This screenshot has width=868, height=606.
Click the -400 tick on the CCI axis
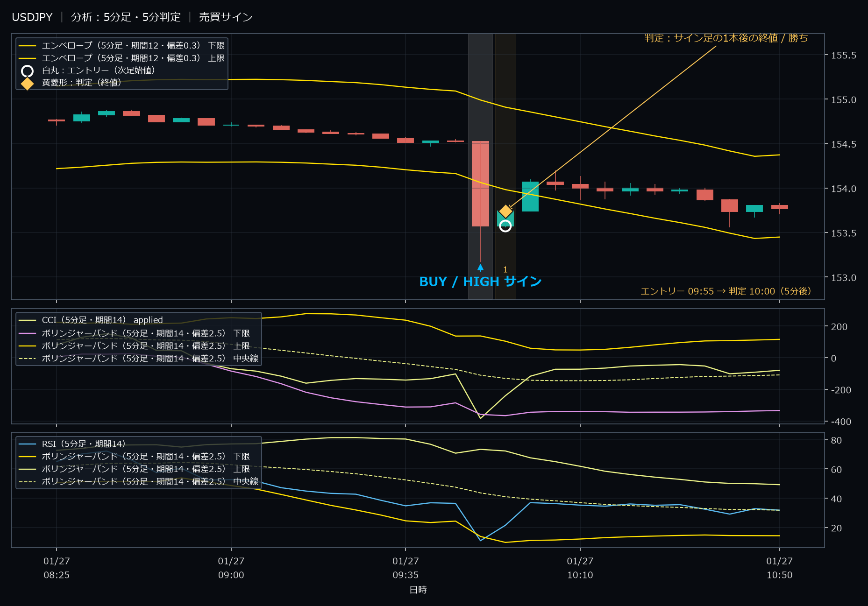(841, 422)
